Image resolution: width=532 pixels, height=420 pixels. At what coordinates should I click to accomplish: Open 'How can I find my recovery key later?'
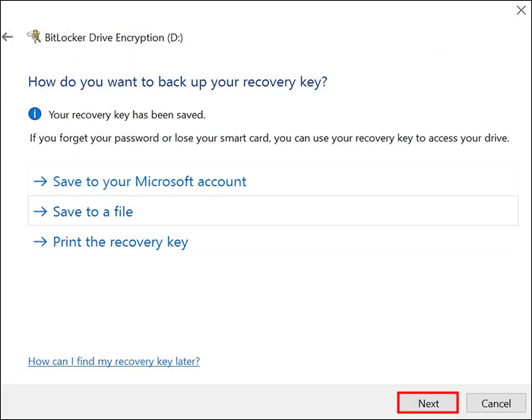[x=114, y=362]
